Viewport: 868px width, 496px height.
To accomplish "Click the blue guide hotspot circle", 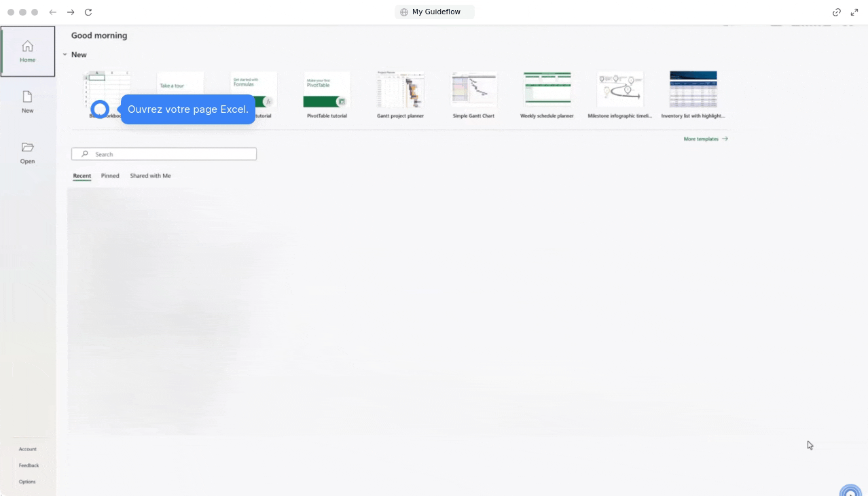I will (100, 109).
